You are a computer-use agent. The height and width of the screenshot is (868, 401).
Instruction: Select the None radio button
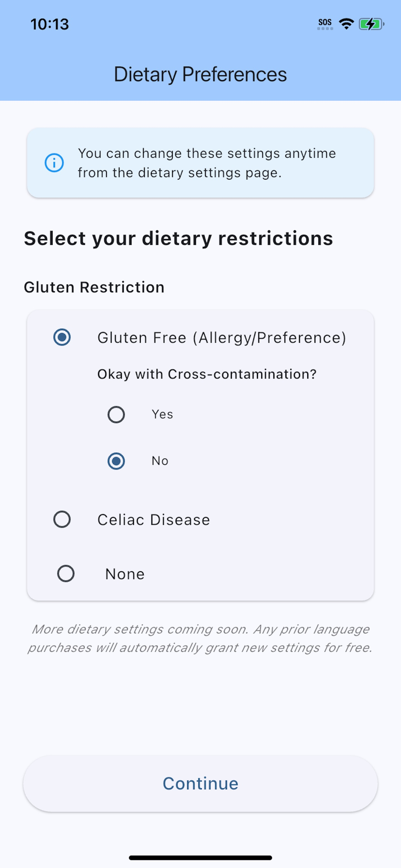(x=66, y=573)
